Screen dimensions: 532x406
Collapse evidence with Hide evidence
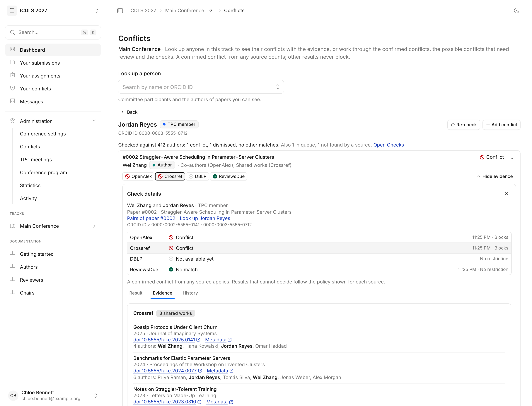[495, 176]
